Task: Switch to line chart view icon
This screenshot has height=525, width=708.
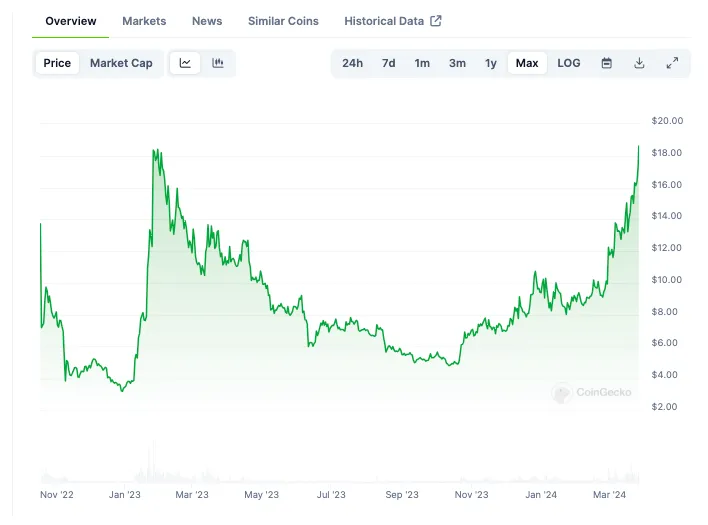Action: point(185,63)
